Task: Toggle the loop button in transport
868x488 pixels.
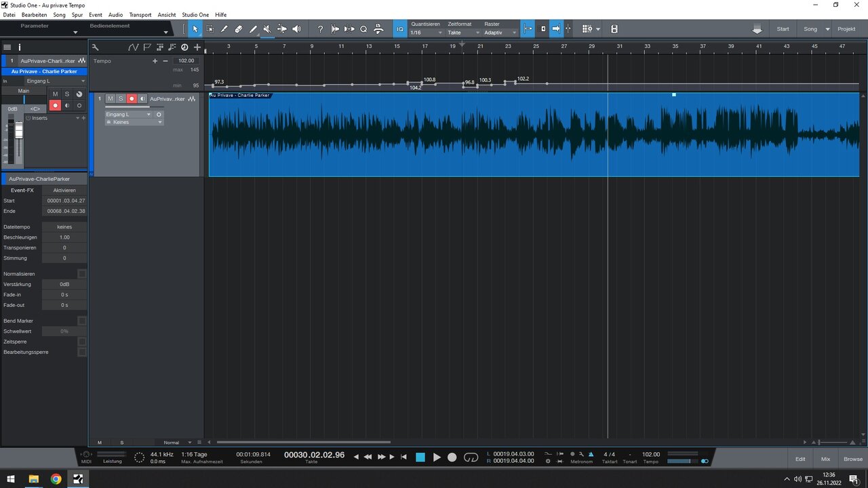Action: 471,457
